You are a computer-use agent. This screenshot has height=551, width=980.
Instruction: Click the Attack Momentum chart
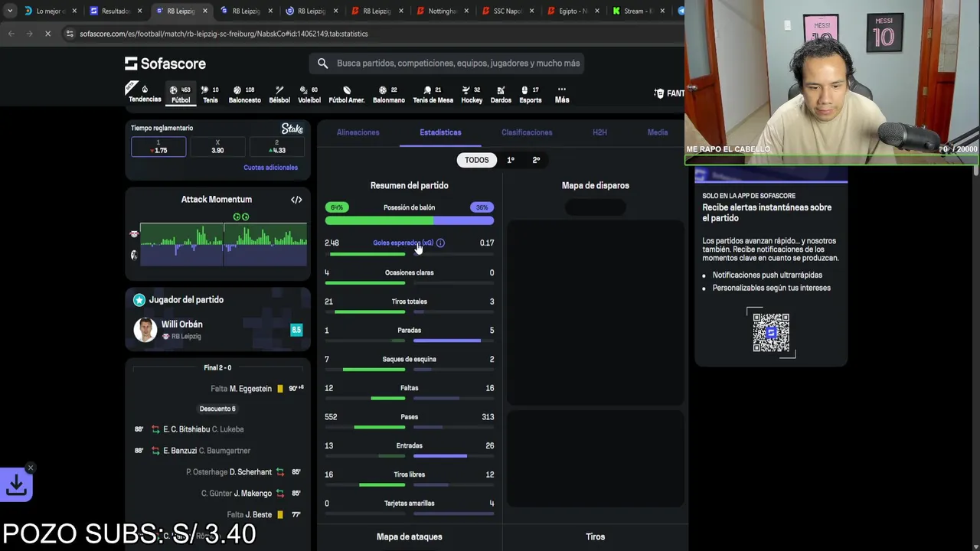coord(223,243)
